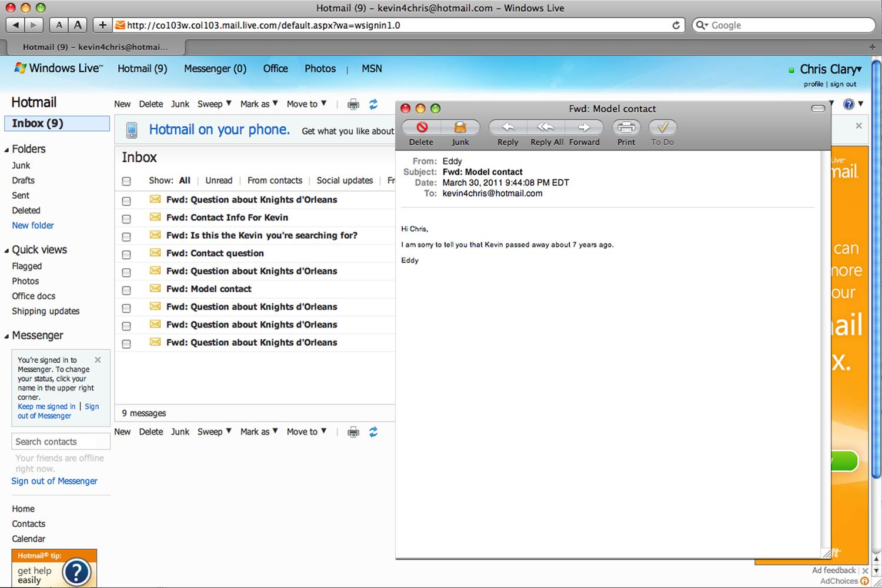The width and height of the screenshot is (882, 588).
Task: Open the profile link
Action: click(813, 84)
